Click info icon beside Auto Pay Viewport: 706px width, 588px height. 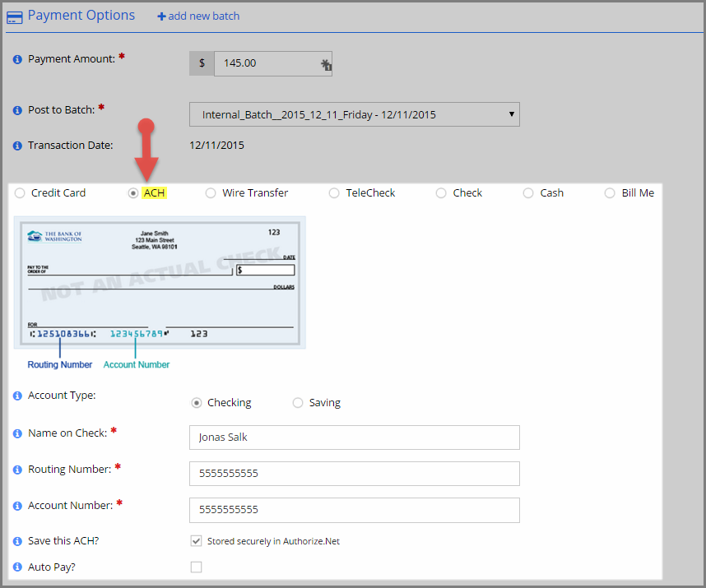coord(17,567)
